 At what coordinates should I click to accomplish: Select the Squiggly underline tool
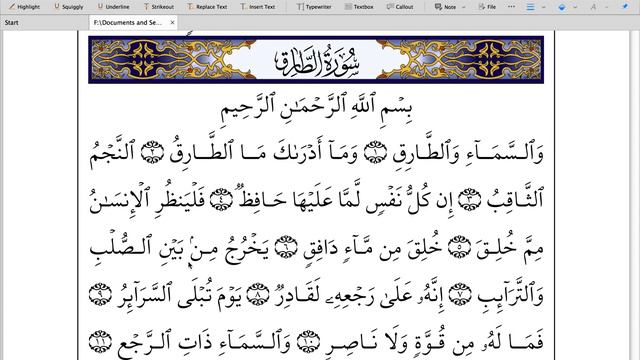coord(69,7)
